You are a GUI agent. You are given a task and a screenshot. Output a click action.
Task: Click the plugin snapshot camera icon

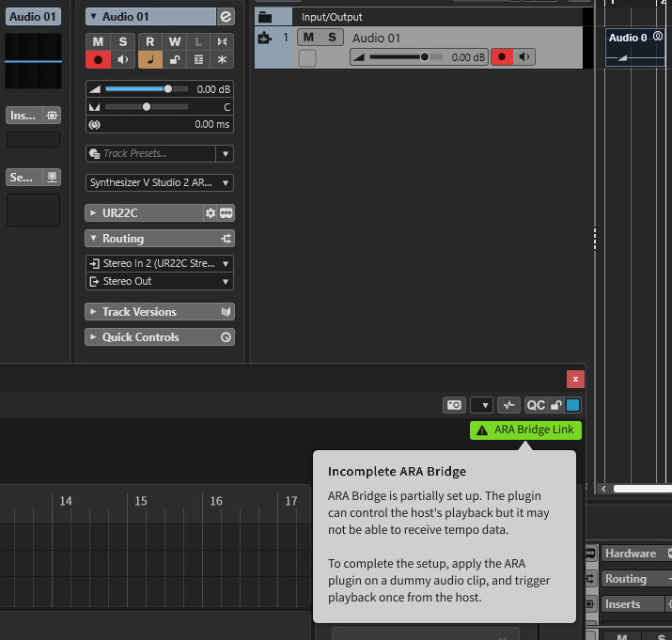pyautogui.click(x=454, y=405)
